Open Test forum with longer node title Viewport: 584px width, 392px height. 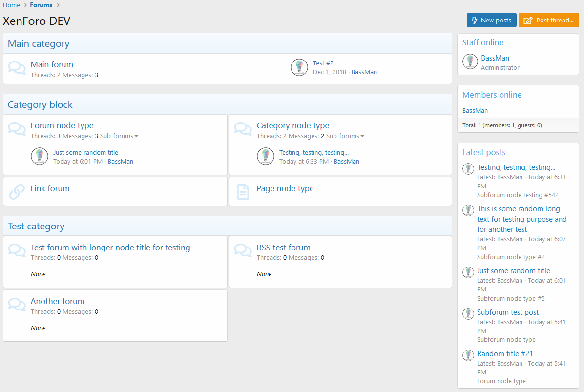click(110, 248)
